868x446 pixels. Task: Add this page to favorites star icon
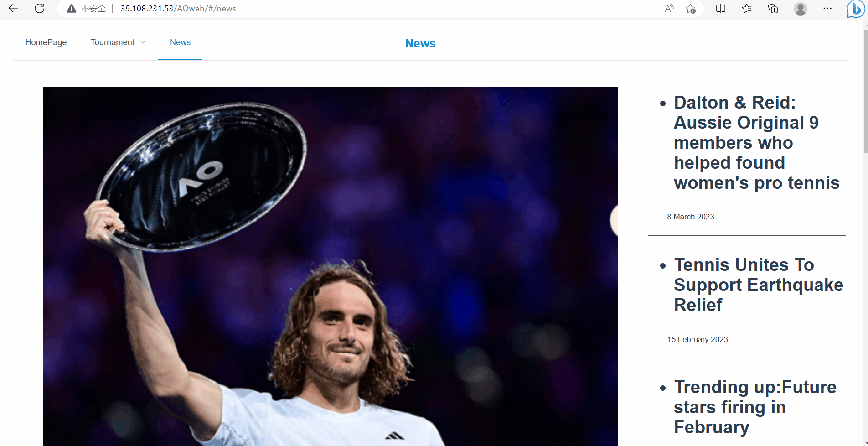click(691, 8)
